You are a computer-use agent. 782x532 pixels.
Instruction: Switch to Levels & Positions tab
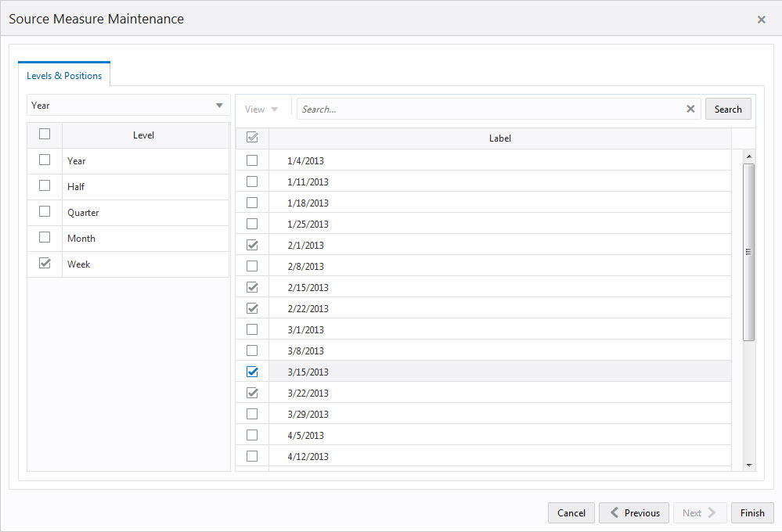[64, 76]
